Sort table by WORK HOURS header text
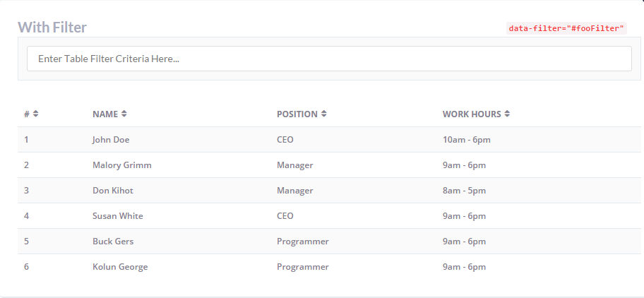The image size is (644, 298). (x=472, y=114)
